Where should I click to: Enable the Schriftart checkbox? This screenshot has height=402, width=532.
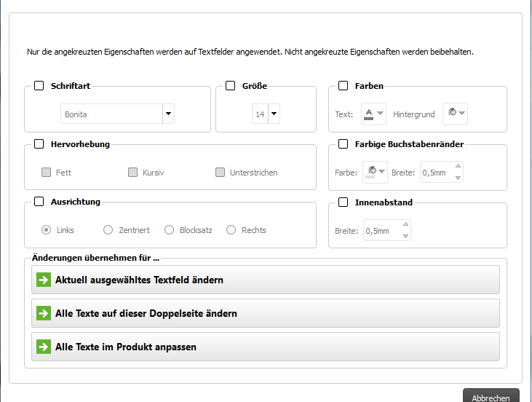(39, 86)
